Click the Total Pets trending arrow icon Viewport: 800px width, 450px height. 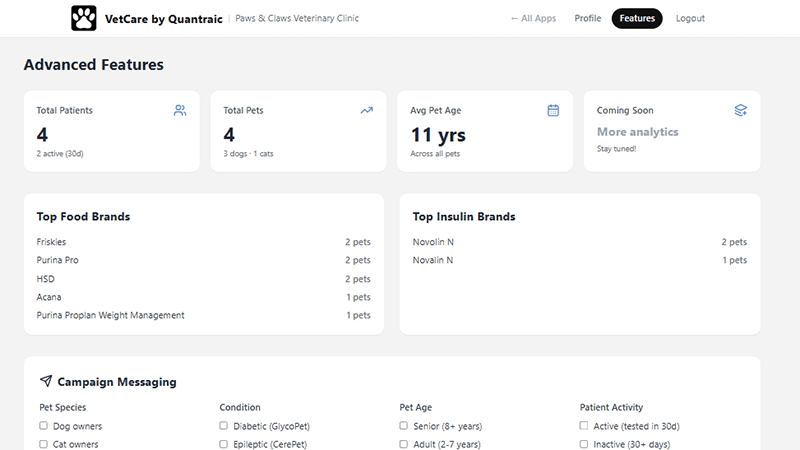click(366, 110)
